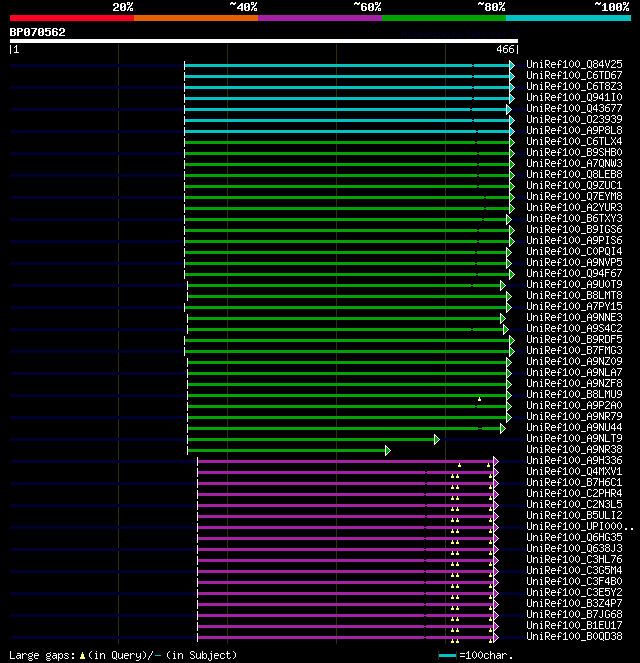Select the UniRef100_A9PIS6 label
This screenshot has height=663, width=640.
(574, 240)
